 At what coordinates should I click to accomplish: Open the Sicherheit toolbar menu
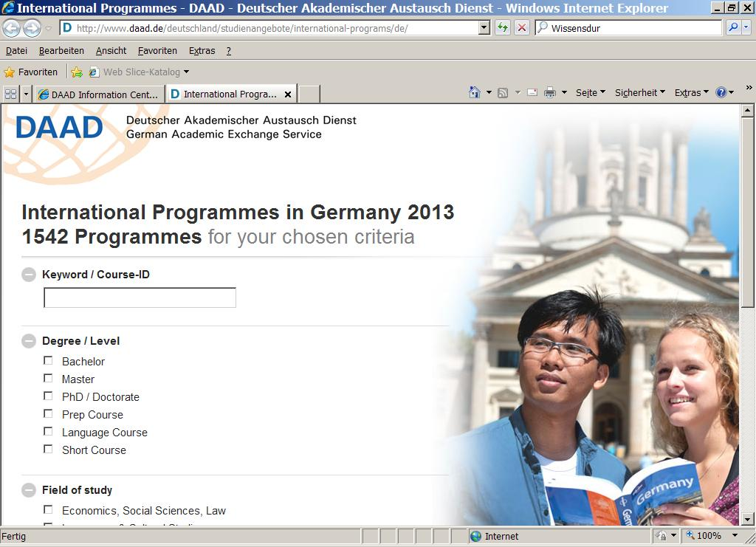point(640,92)
